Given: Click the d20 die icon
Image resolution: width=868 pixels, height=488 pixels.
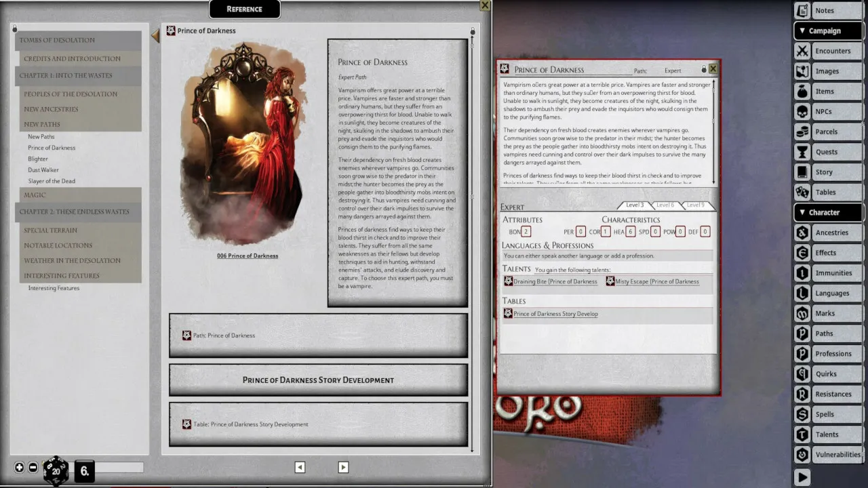Looking at the screenshot, I should pos(56,470).
